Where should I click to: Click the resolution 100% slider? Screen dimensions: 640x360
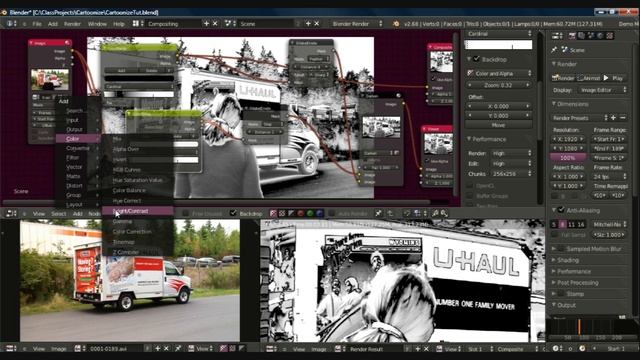(568, 158)
